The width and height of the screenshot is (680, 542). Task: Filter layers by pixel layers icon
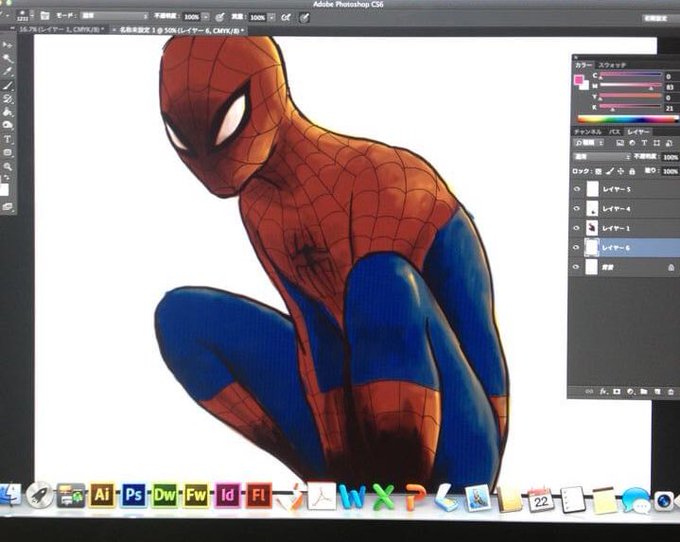point(620,143)
